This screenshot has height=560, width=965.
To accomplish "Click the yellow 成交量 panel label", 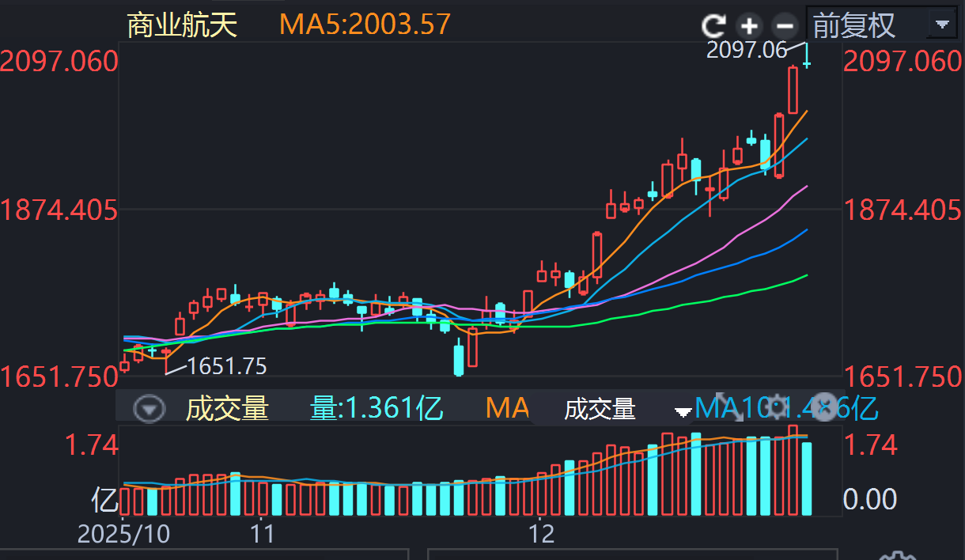I will click(227, 409).
